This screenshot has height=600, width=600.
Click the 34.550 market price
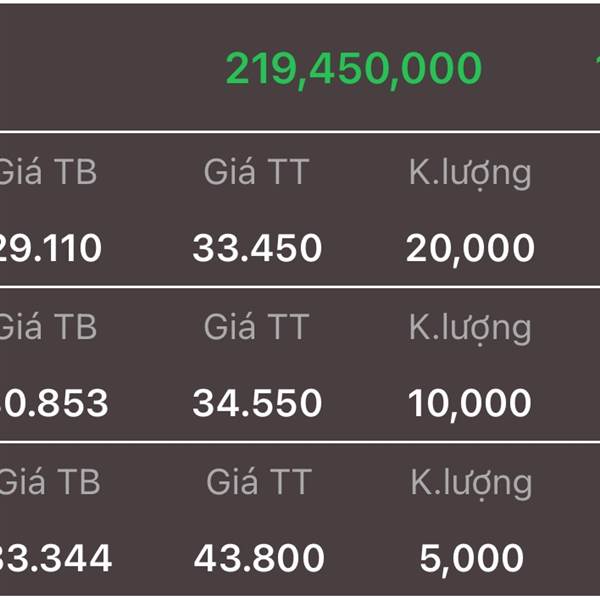click(x=257, y=403)
